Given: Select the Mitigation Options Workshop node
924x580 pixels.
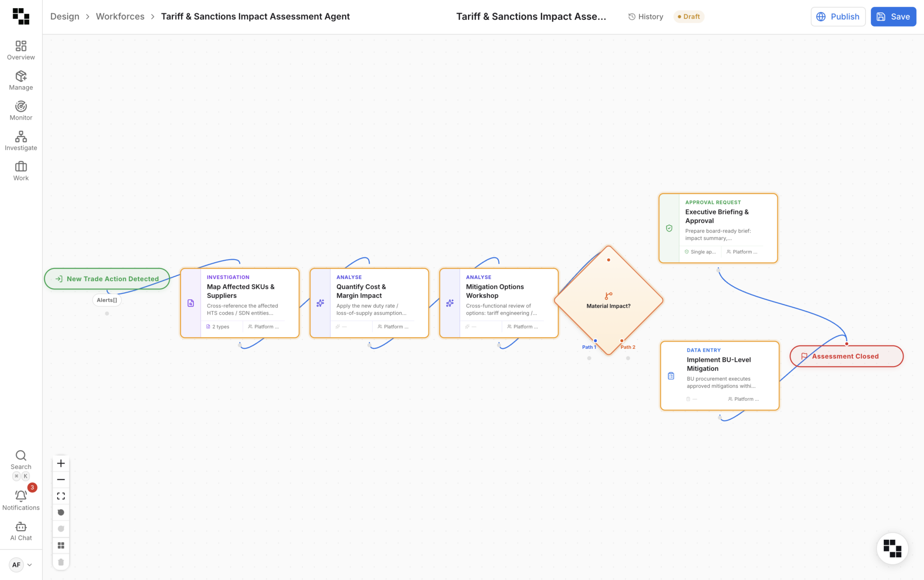Looking at the screenshot, I should coord(499,303).
